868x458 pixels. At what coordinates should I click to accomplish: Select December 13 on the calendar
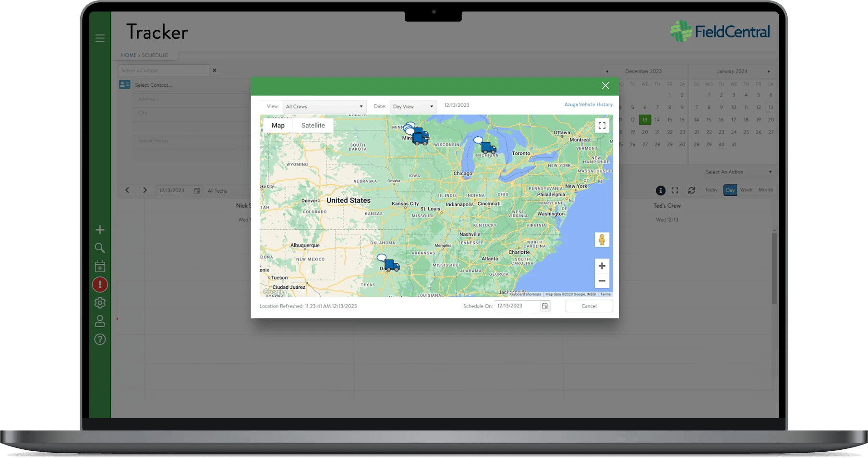pyautogui.click(x=645, y=119)
